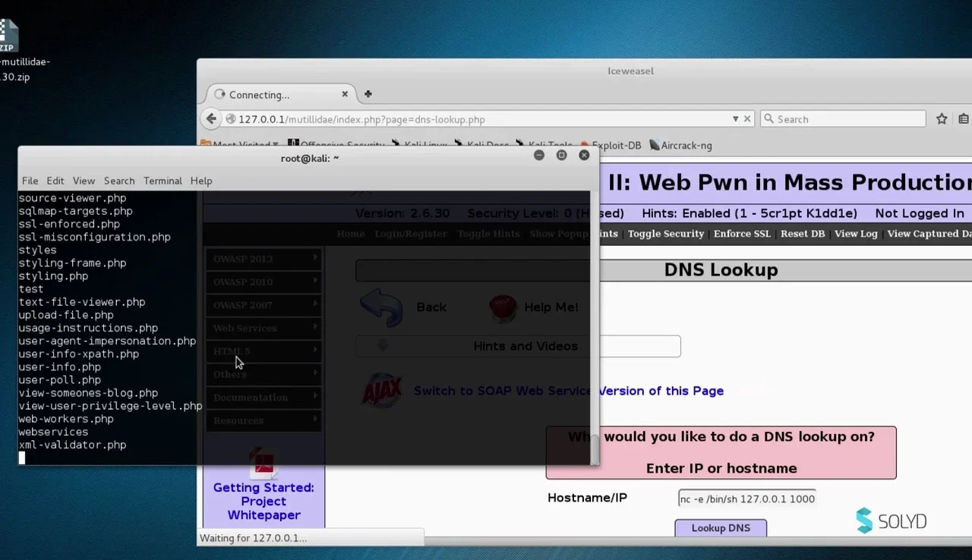Click the Toggle Security link

tap(666, 234)
